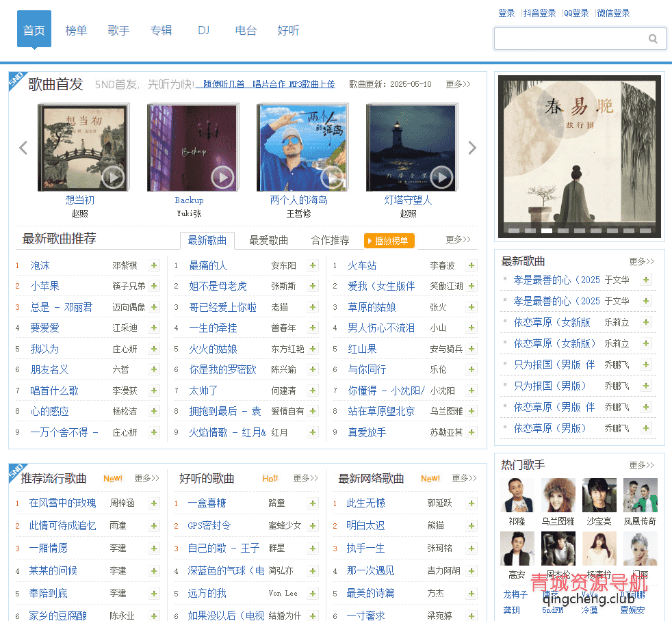Advance the carousel with the right arrow
672x621 pixels.
point(472,147)
